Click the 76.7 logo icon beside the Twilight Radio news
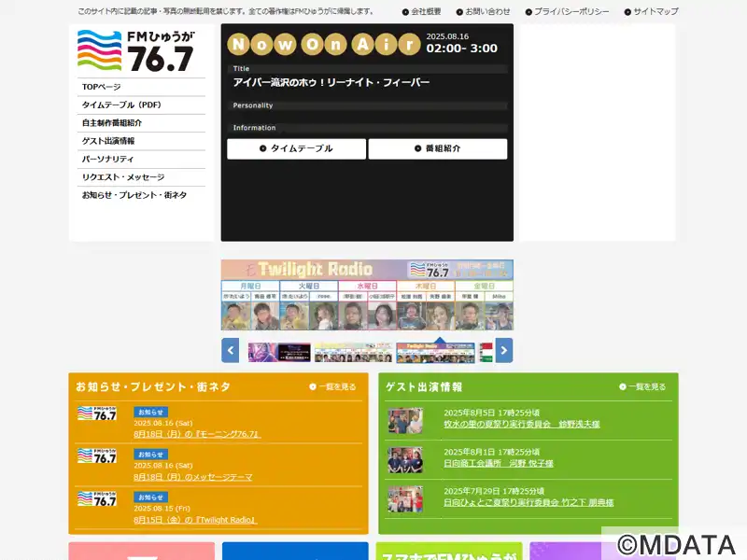Screen dimensions: 747x560 pyautogui.click(x=97, y=499)
